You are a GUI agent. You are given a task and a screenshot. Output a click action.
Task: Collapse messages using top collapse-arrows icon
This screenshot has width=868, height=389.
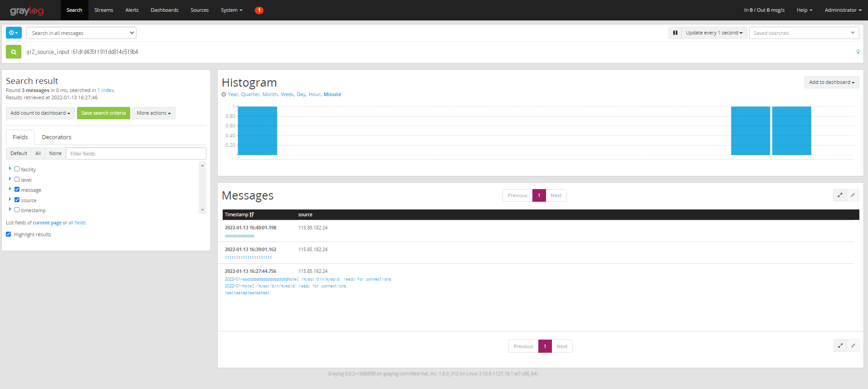(853, 195)
